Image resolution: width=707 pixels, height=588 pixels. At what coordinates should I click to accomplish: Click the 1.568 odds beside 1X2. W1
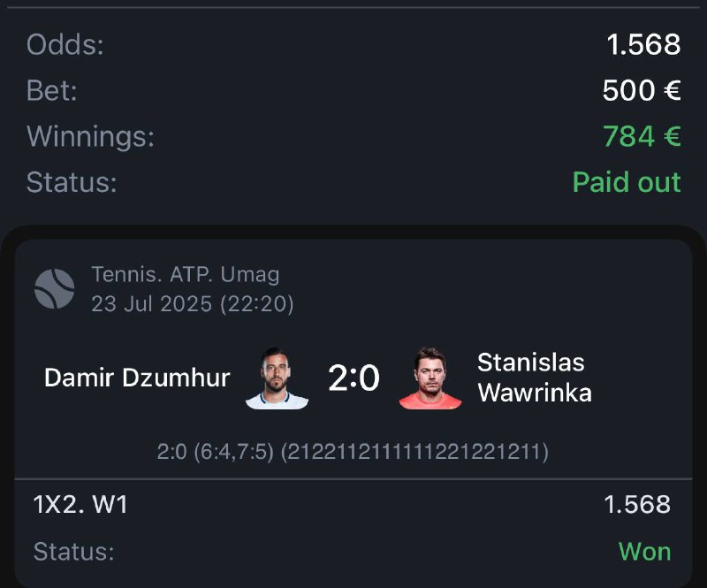[636, 505]
